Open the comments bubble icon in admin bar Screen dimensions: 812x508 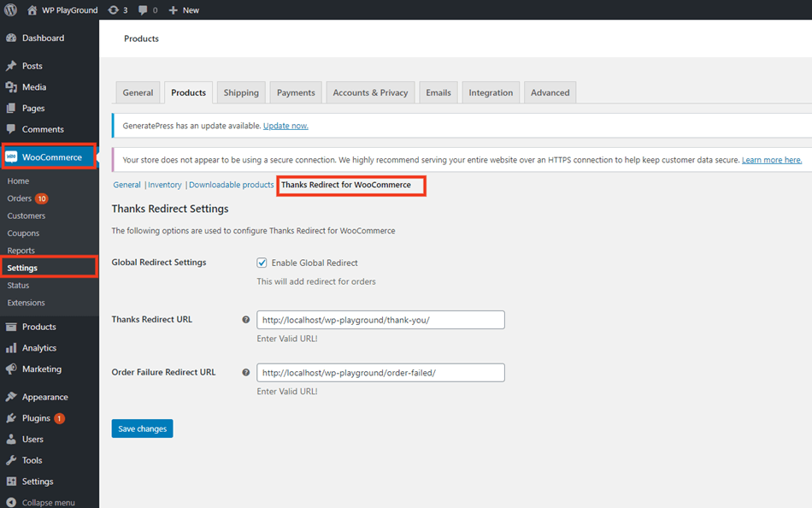pos(143,10)
